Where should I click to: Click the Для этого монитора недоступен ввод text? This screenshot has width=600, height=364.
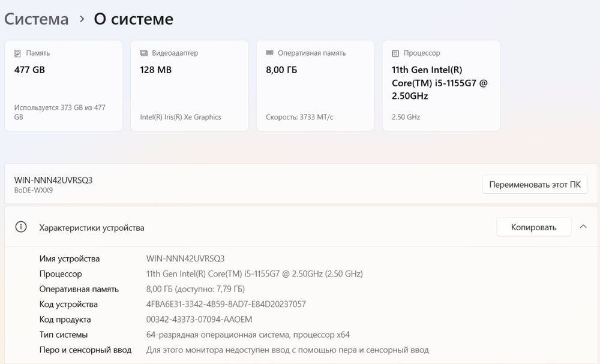pyautogui.click(x=287, y=350)
